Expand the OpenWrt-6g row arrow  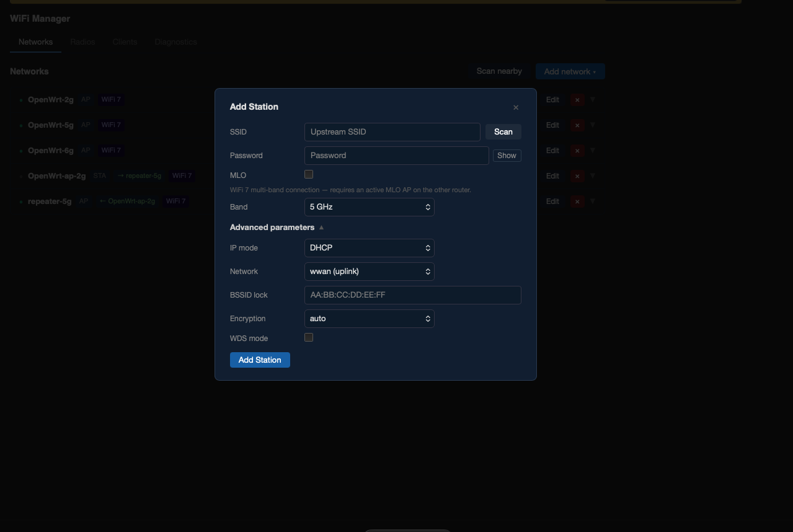(593, 150)
